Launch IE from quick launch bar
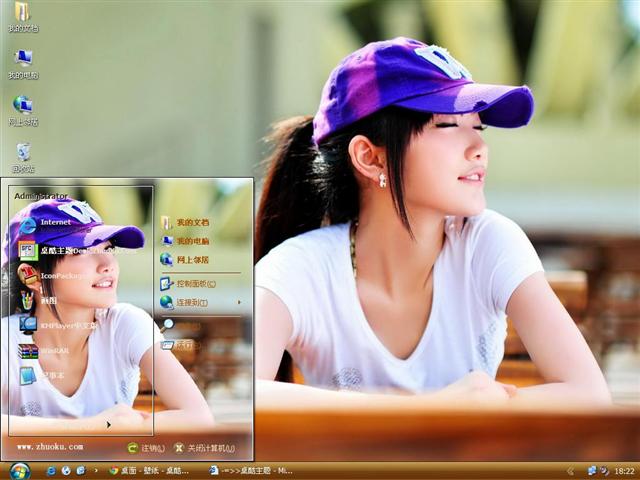This screenshot has width=640, height=480. coord(51,471)
